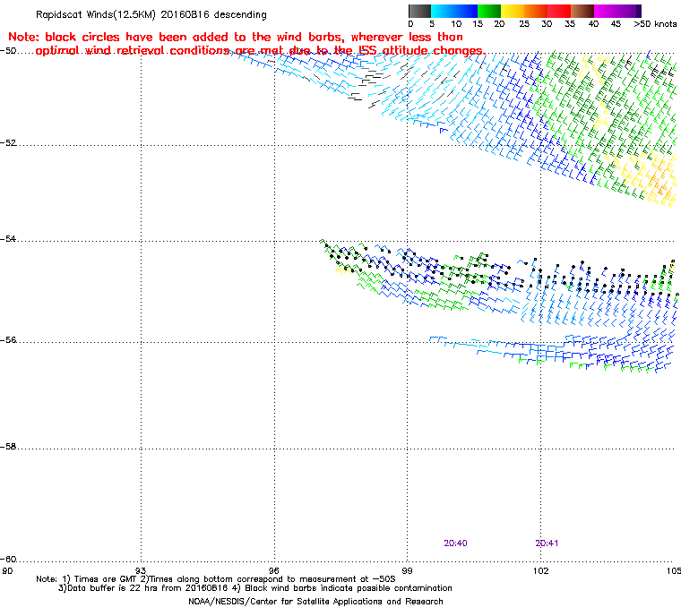
Task: Click the '102' longitude axis label
Action: (x=540, y=570)
